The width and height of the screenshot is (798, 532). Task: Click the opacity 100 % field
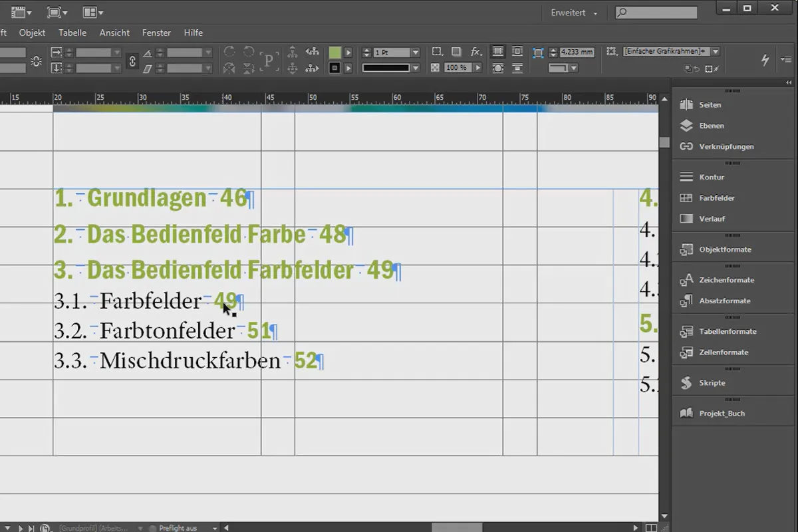[x=458, y=68]
